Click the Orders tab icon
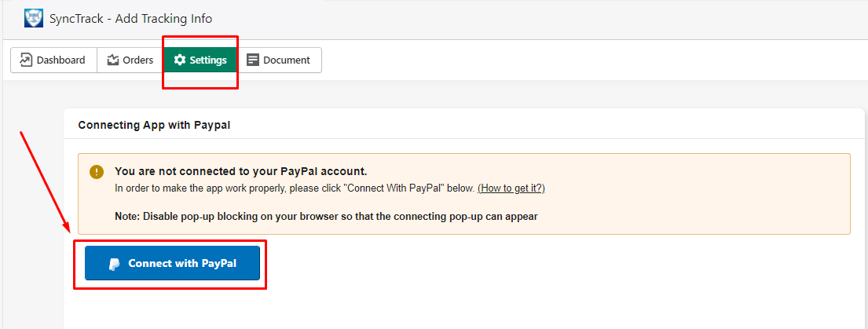The width and height of the screenshot is (868, 329). pos(113,60)
